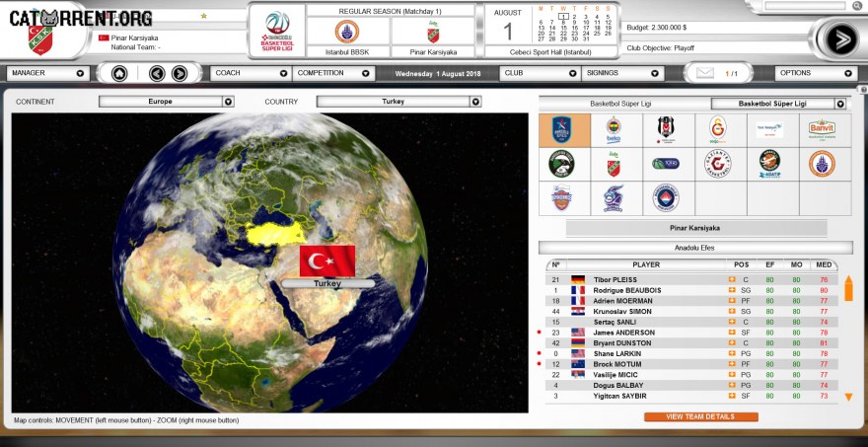Click the Basketbol Süper Ligi league logo
Viewport: 868px width, 447px height.
(x=277, y=31)
